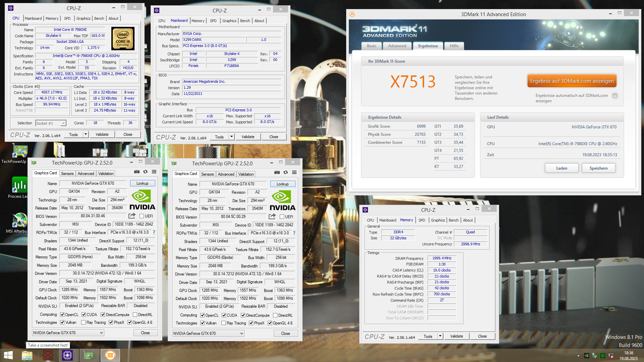The image size is (644, 362).
Task: Click Close button in right GPU-Z
Action: (285, 334)
